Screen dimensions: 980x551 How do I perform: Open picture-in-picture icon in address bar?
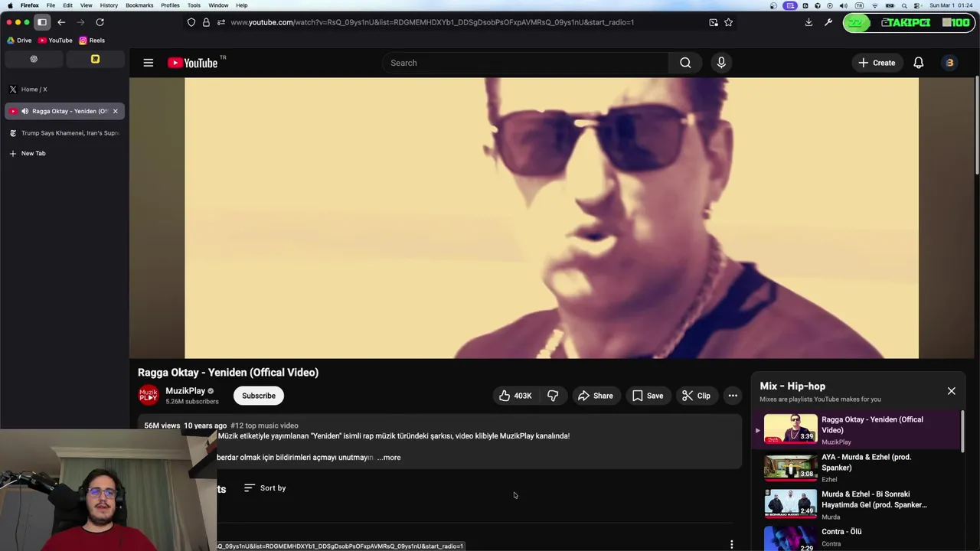point(714,22)
